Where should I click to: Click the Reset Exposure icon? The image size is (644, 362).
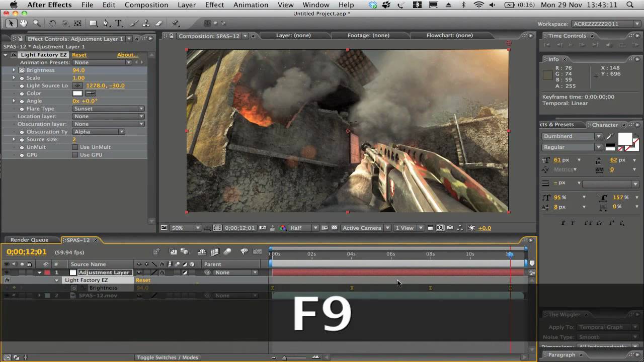(471, 228)
